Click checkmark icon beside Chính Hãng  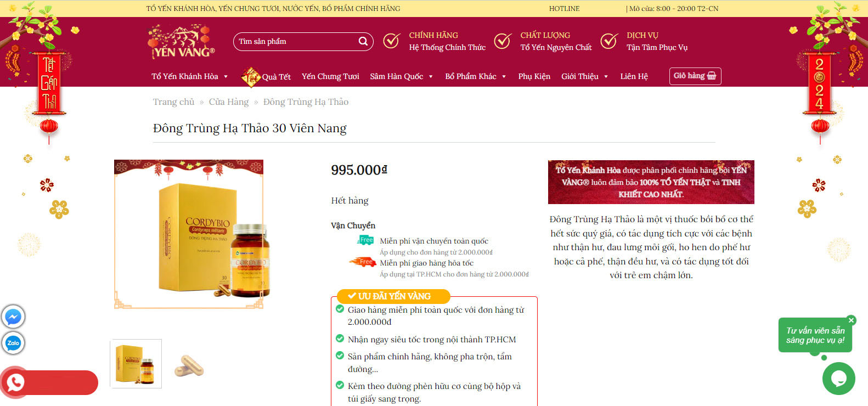click(x=391, y=41)
